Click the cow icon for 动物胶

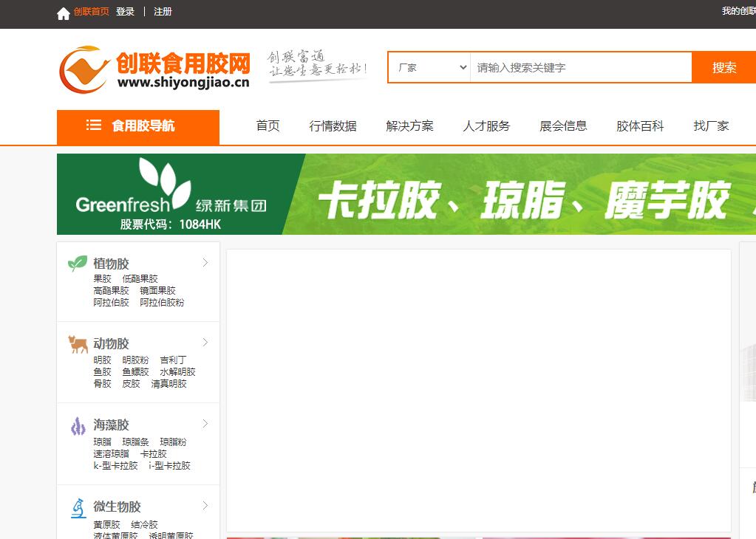coord(78,344)
